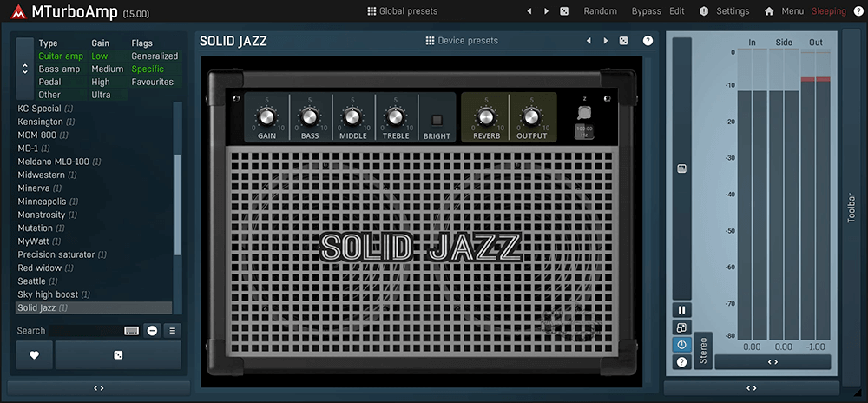The width and height of the screenshot is (868, 403).
Task: Click the home Menu icon
Action: click(769, 11)
